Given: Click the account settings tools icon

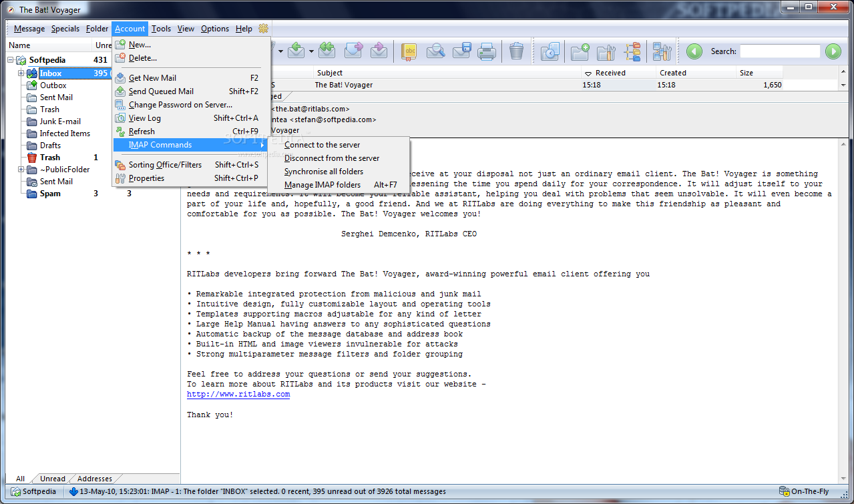Looking at the screenshot, I should point(662,51).
